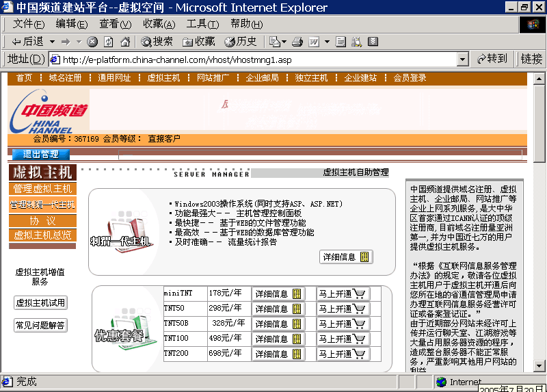Open the 网站推广 nav link
The image size is (547, 392).
(x=213, y=78)
